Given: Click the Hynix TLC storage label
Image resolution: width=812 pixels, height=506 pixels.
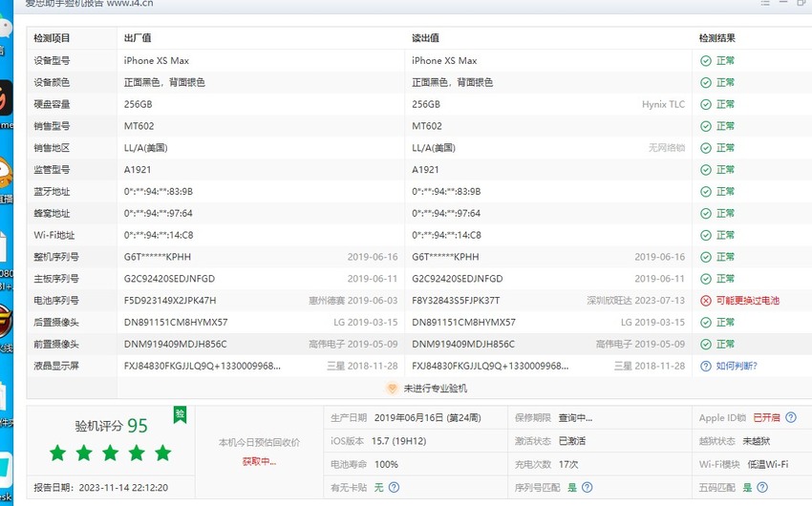Looking at the screenshot, I should (663, 104).
